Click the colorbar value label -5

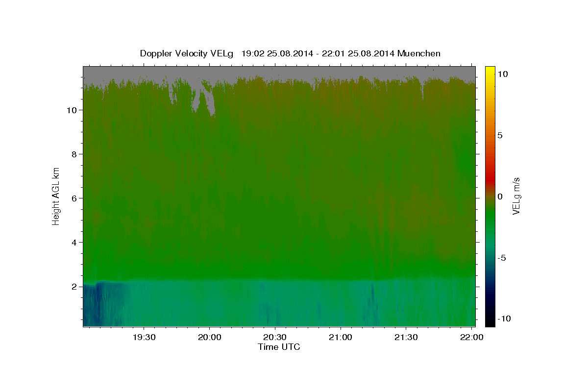pos(501,258)
